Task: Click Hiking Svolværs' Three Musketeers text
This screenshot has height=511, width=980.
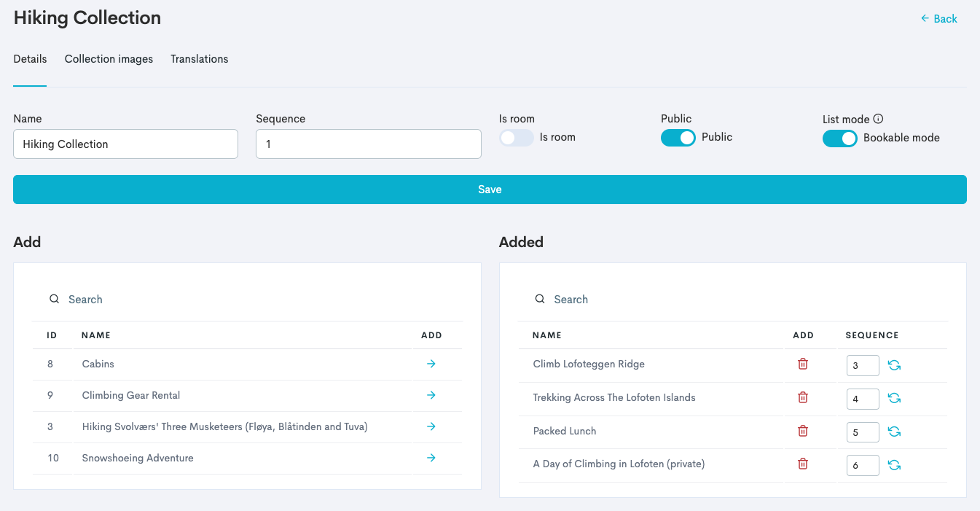Action: pyautogui.click(x=224, y=426)
